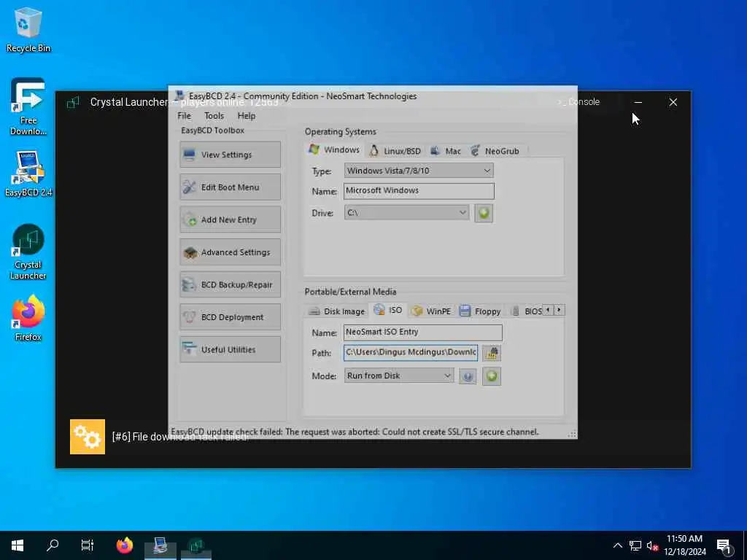This screenshot has width=747, height=560.
Task: Switch to the WinPE tab
Action: pos(432,311)
